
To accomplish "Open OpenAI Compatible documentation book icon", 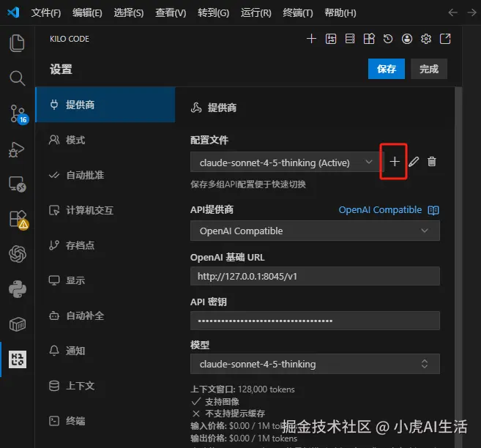I will pyautogui.click(x=433, y=210).
